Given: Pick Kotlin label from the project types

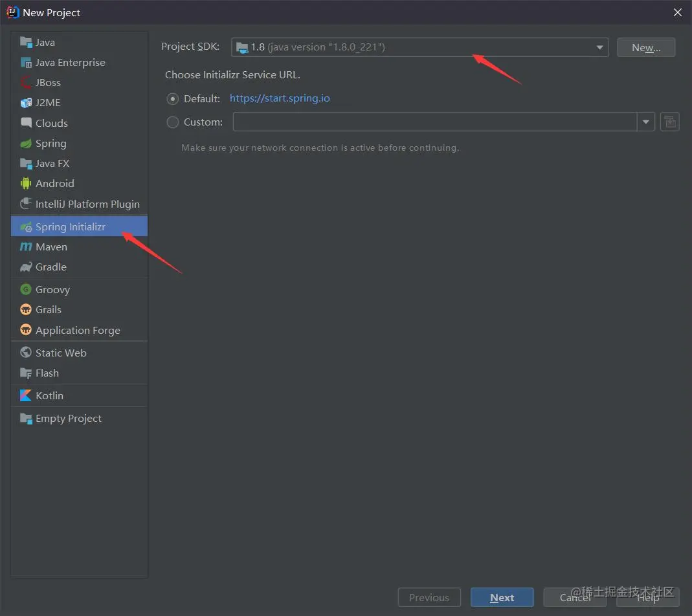Looking at the screenshot, I should click(49, 395).
